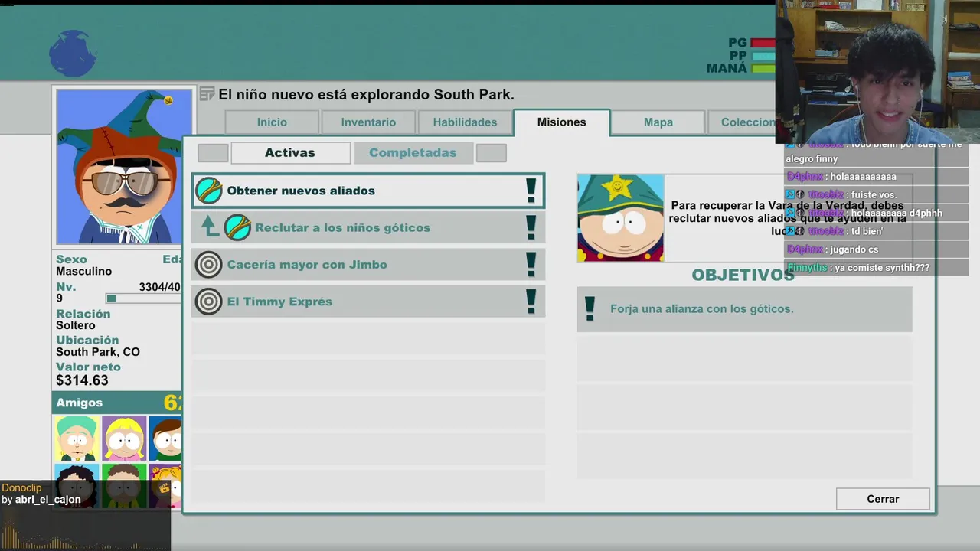Screen dimensions: 980x551
Task: Click the Relación value Soltero
Action: coord(76,325)
